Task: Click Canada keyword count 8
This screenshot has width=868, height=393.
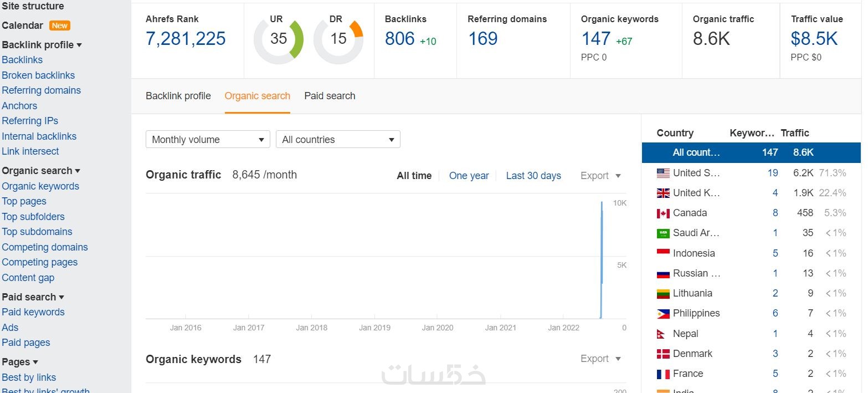Action: 775,213
